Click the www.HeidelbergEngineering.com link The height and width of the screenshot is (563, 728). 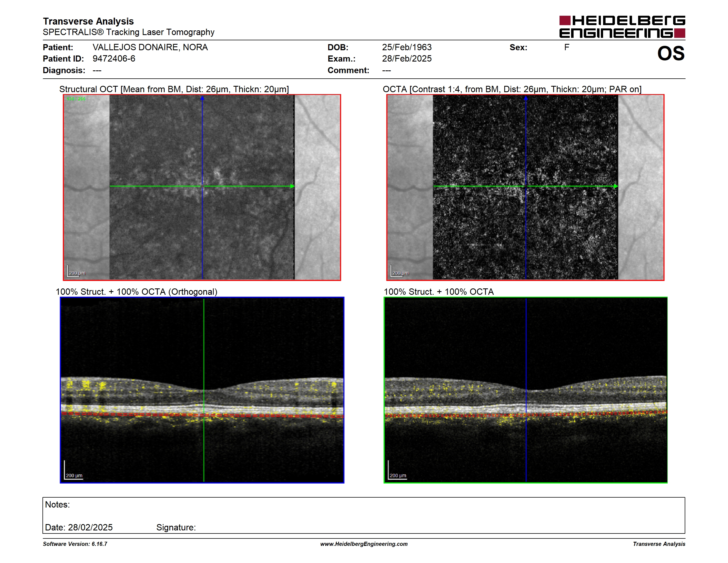(364, 544)
